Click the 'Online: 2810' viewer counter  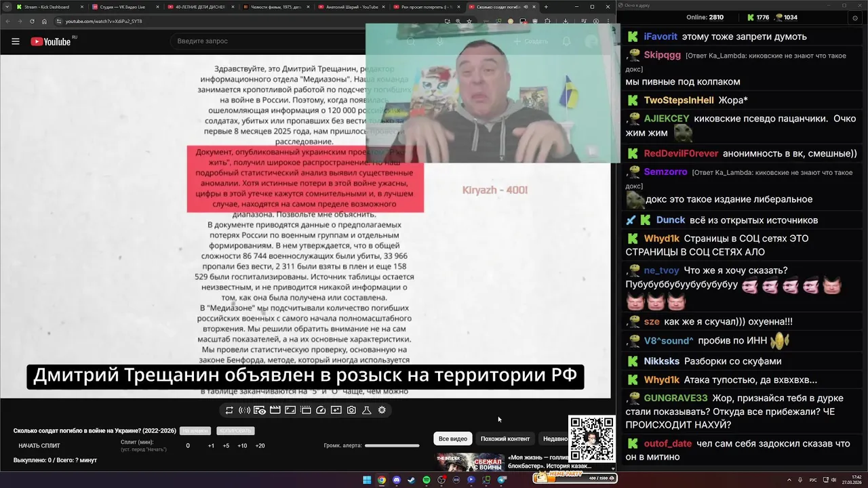pyautogui.click(x=705, y=17)
